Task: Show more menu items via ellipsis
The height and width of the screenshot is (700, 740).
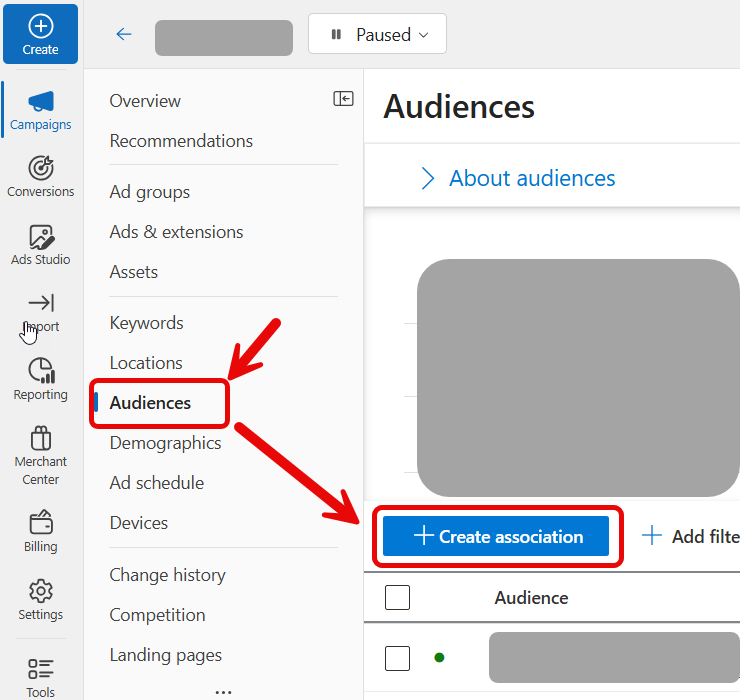Action: pyautogui.click(x=223, y=692)
